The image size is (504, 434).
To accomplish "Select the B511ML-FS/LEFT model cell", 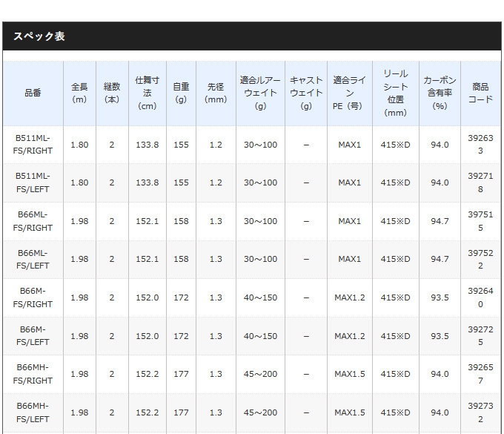I will pos(33,183).
